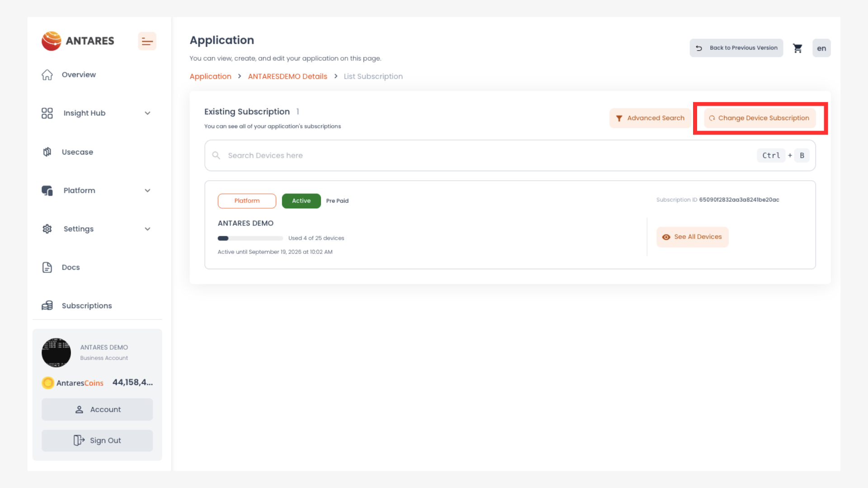Viewport: 868px width, 488px height.
Task: Open the shopping cart icon
Action: coord(797,48)
